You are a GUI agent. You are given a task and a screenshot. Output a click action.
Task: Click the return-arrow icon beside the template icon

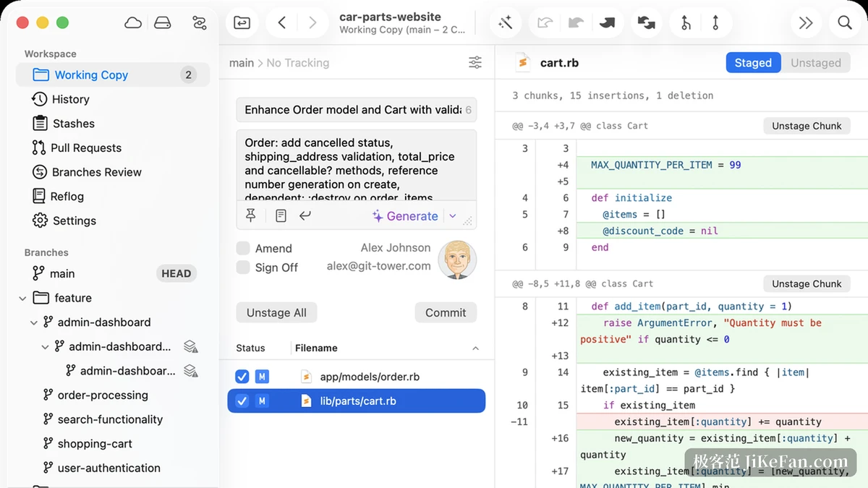(305, 215)
